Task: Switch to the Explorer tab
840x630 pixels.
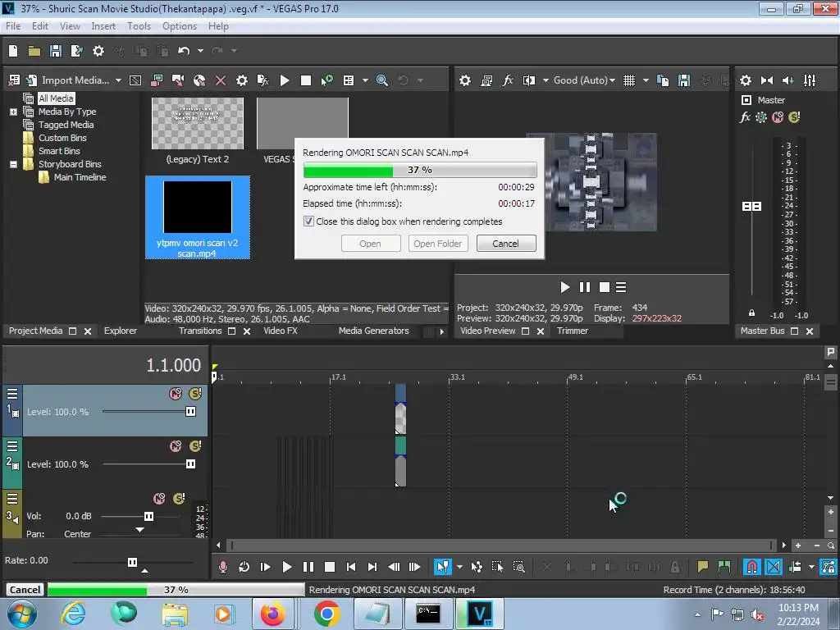Action: point(121,331)
